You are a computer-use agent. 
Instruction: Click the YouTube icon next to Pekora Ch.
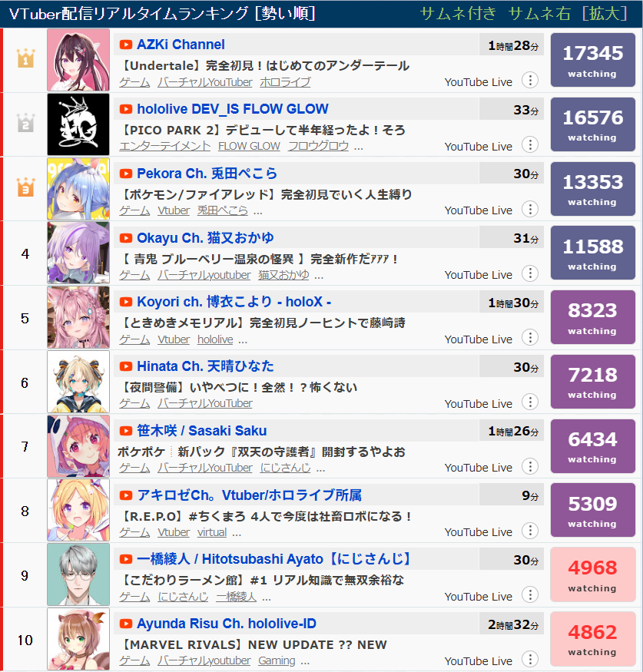(x=125, y=174)
